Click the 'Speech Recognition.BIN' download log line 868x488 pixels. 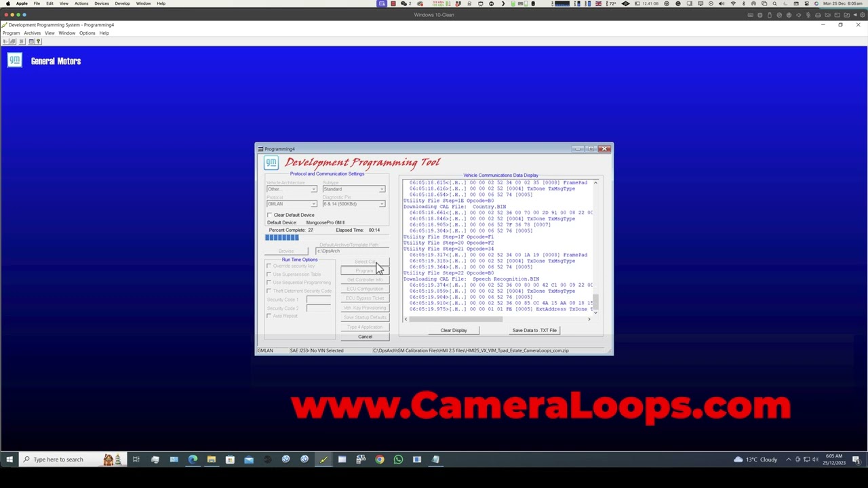471,279
